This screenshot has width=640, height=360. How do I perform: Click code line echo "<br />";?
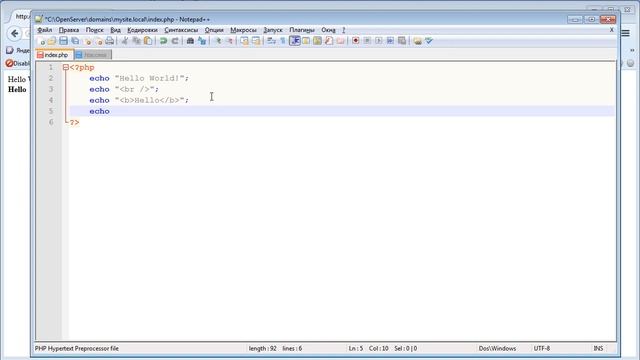pos(124,89)
